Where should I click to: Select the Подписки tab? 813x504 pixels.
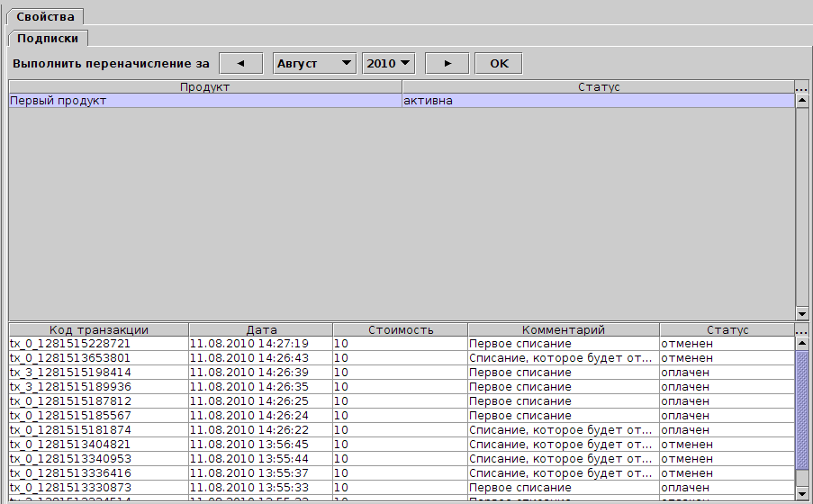[x=48, y=38]
